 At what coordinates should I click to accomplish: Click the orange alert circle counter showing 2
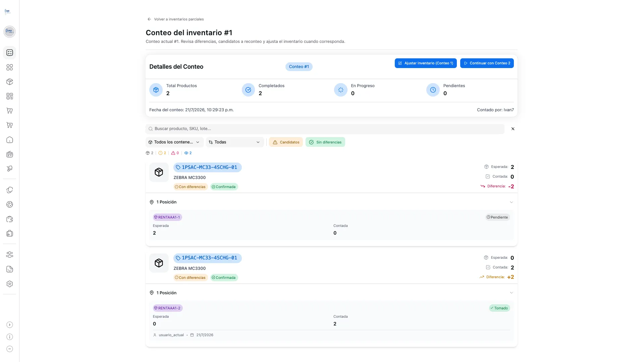click(162, 153)
